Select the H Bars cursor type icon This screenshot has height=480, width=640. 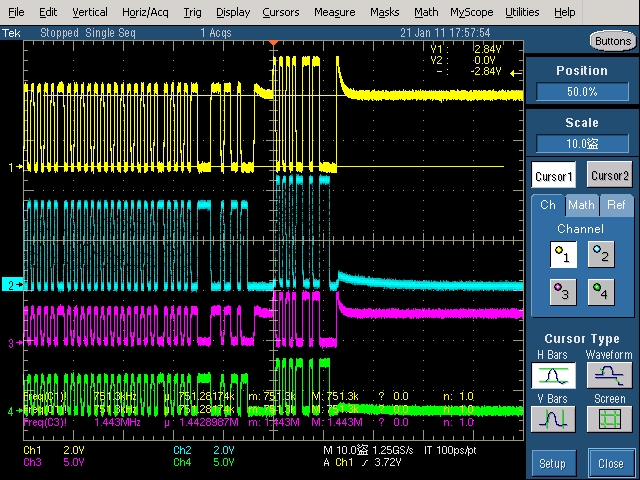pyautogui.click(x=553, y=376)
